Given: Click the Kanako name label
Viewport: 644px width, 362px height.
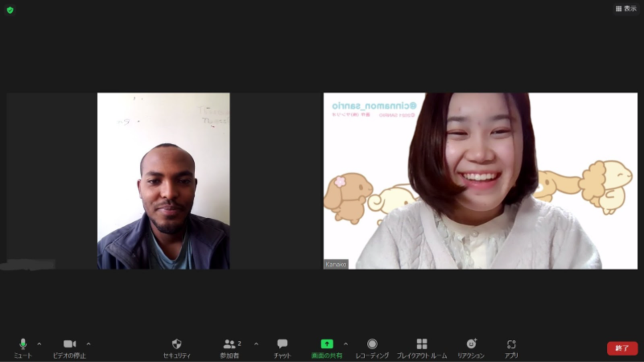Looking at the screenshot, I should tap(336, 264).
